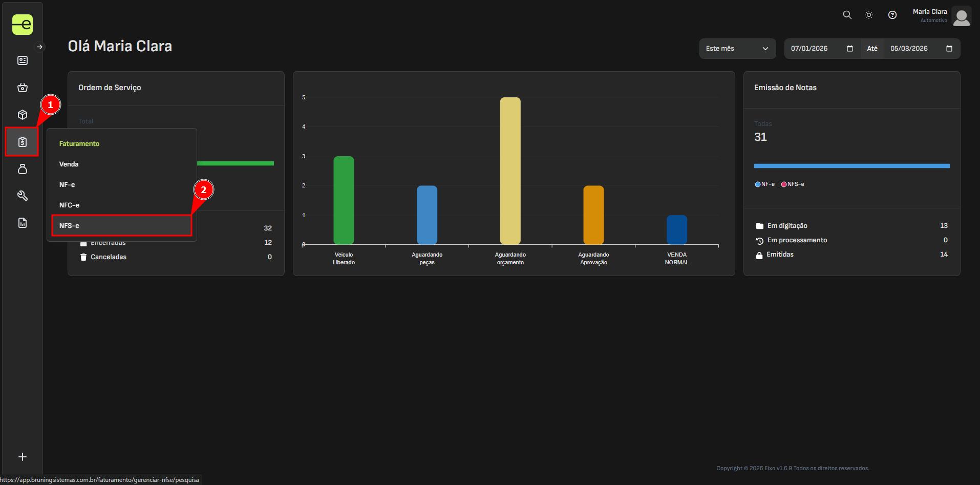Click the ID card sidebar icon
Image resolution: width=980 pixels, height=485 pixels.
click(x=23, y=60)
